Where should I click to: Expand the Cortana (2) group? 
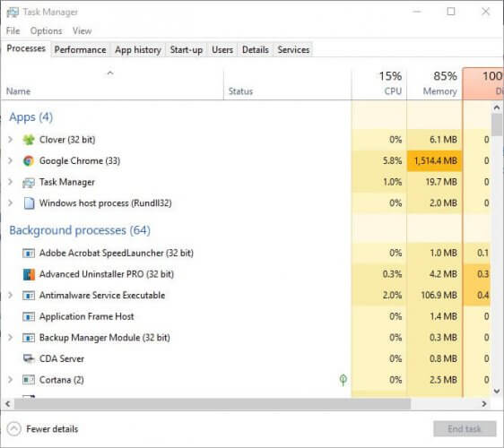click(x=10, y=380)
